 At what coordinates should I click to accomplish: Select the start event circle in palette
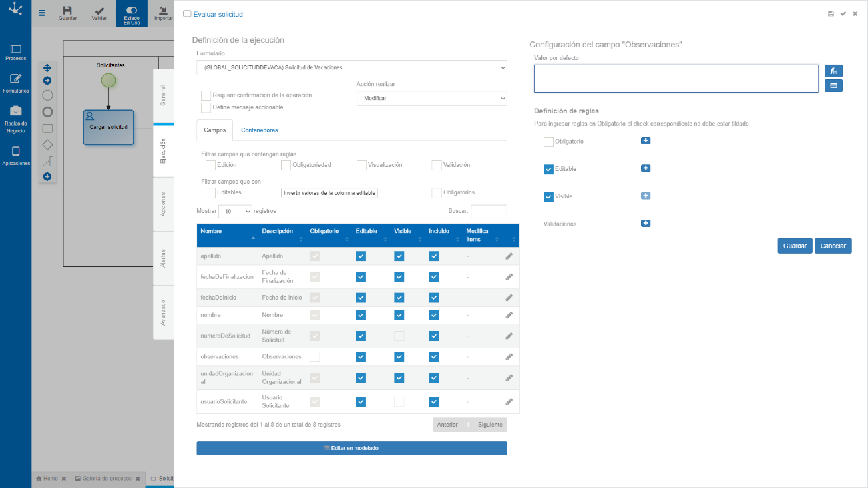(47, 95)
